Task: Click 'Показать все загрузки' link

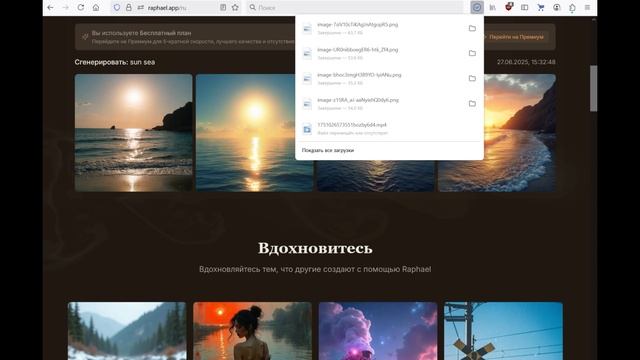Action: pos(328,150)
